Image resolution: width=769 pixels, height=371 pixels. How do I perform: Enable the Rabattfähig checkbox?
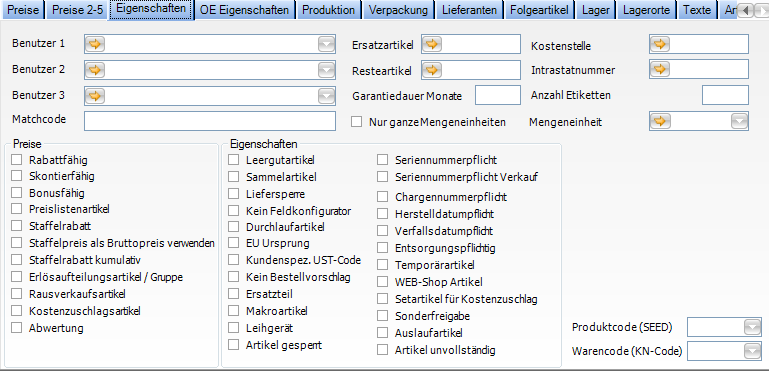(17, 159)
